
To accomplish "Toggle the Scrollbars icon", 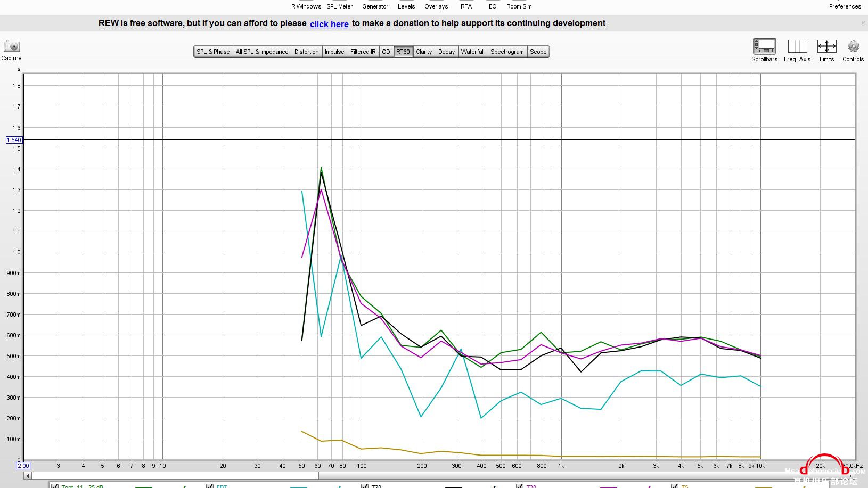I will (x=764, y=46).
